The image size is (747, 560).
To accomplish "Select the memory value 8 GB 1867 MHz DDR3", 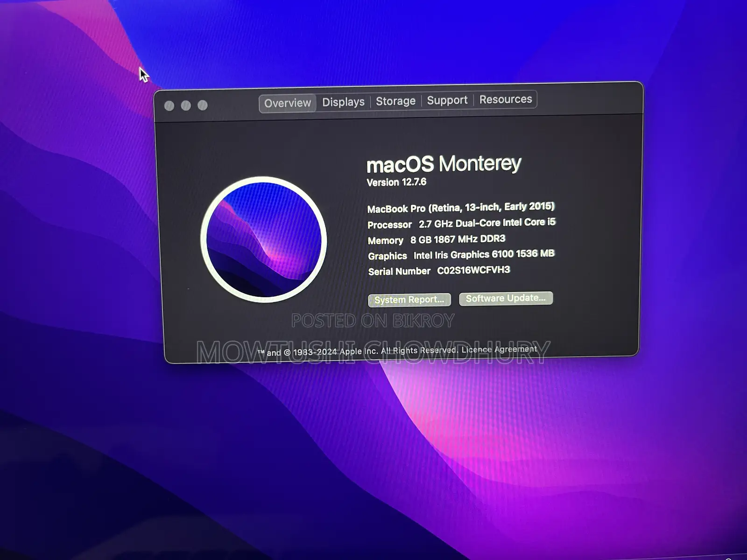I will (458, 239).
